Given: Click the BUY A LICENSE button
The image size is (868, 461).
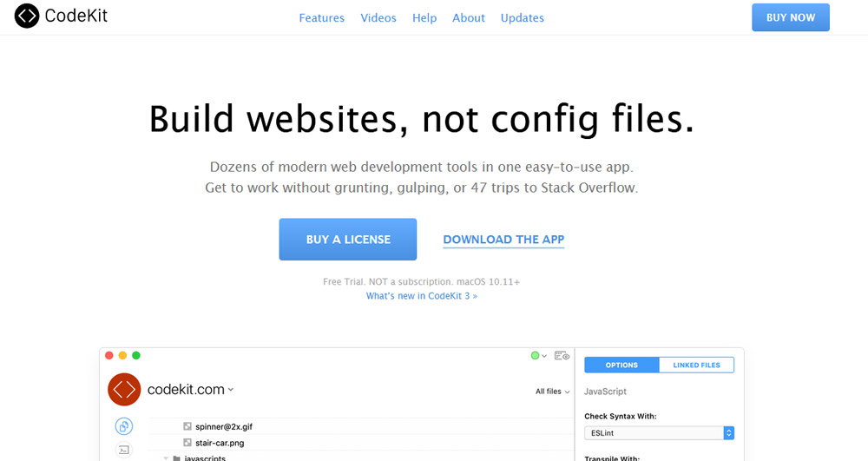Looking at the screenshot, I should point(348,239).
